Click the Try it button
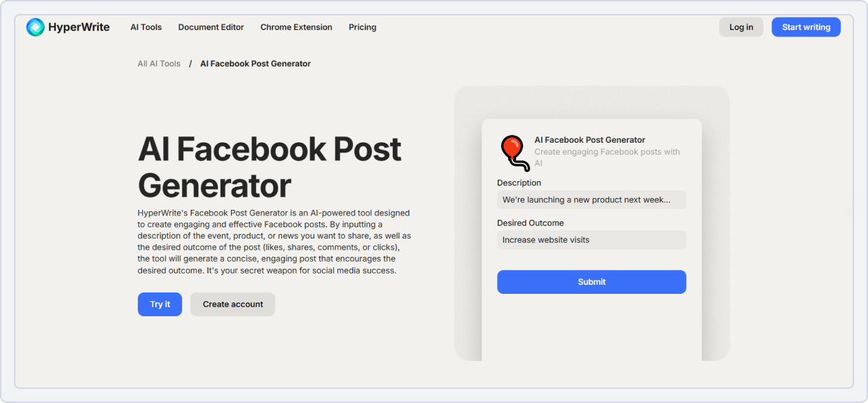This screenshot has height=403, width=868. click(x=160, y=304)
